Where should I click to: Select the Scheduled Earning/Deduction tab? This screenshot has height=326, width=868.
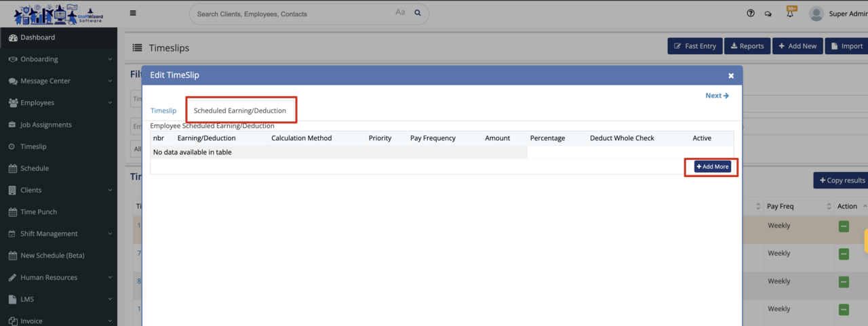240,110
